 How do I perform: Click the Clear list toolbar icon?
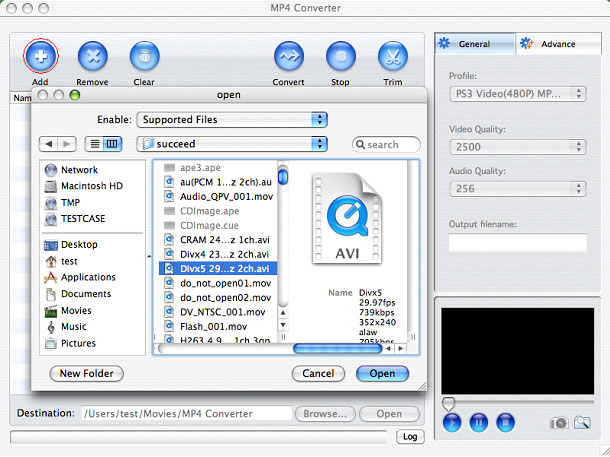pyautogui.click(x=144, y=56)
